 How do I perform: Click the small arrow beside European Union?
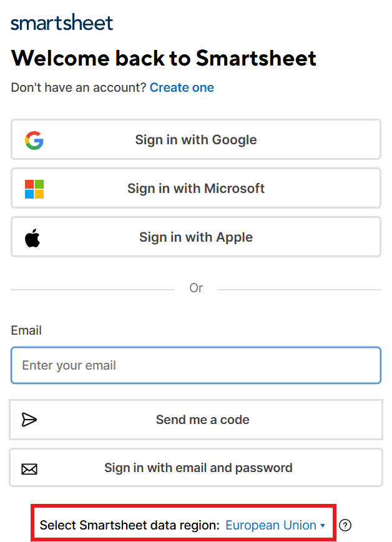coord(323,526)
